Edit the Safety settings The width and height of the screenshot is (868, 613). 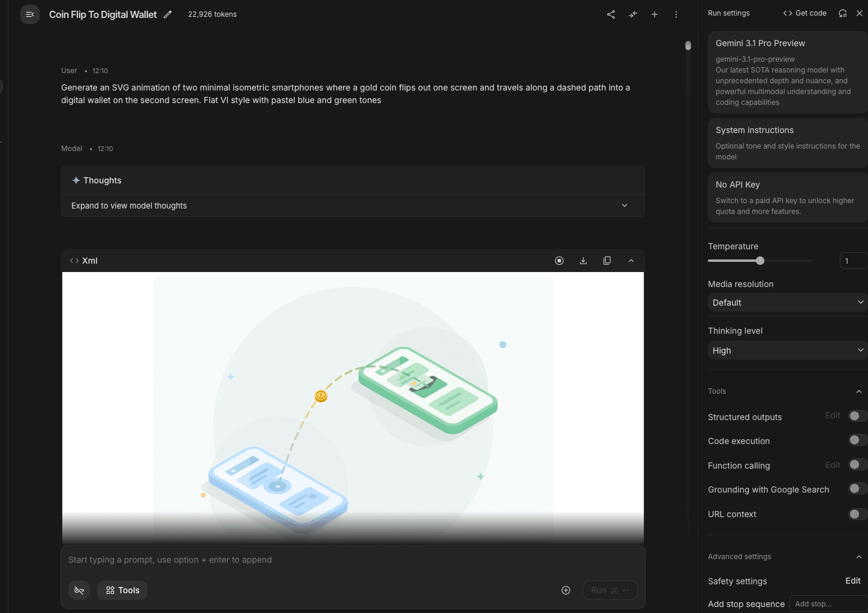click(x=852, y=581)
